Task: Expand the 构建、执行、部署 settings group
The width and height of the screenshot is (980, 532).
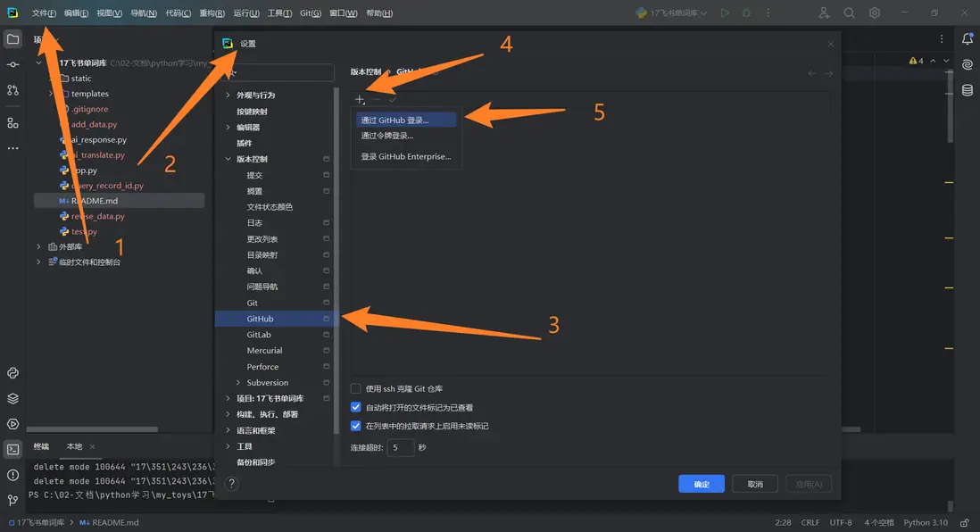Action: (x=228, y=414)
